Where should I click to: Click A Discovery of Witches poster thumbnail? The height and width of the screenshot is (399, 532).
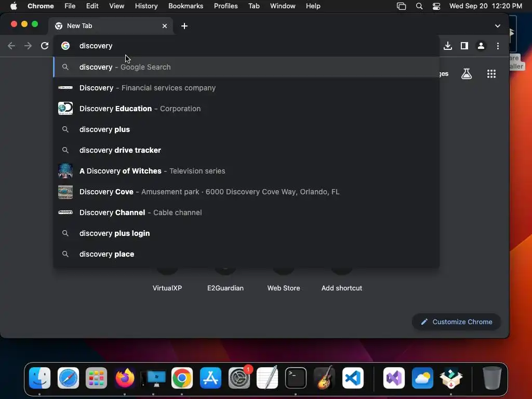coord(65,171)
